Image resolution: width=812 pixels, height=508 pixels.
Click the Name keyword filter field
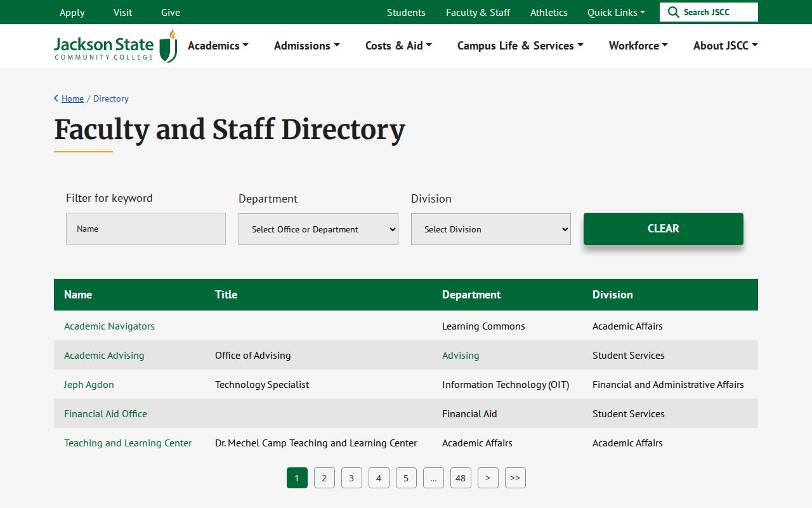(x=146, y=229)
